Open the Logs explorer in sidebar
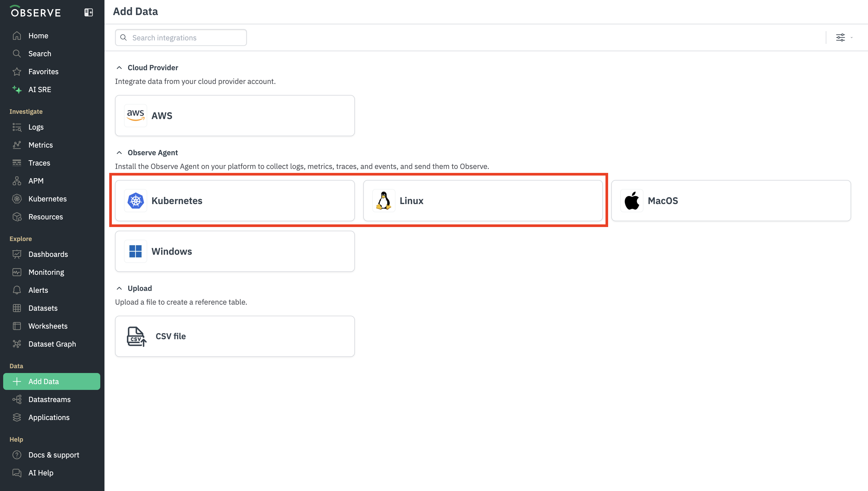The height and width of the screenshot is (491, 868). [x=36, y=127]
